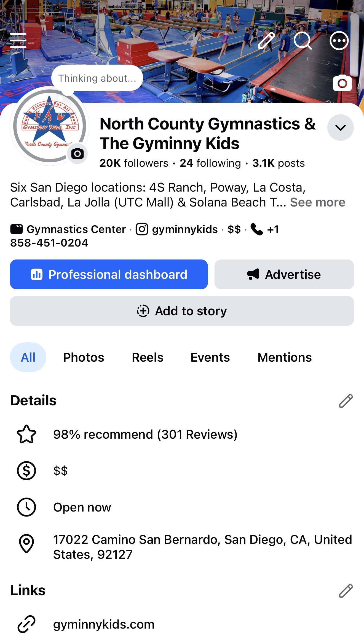Viewport: 364px width, 641px height.
Task: Select the All tab
Action: [x=28, y=357]
